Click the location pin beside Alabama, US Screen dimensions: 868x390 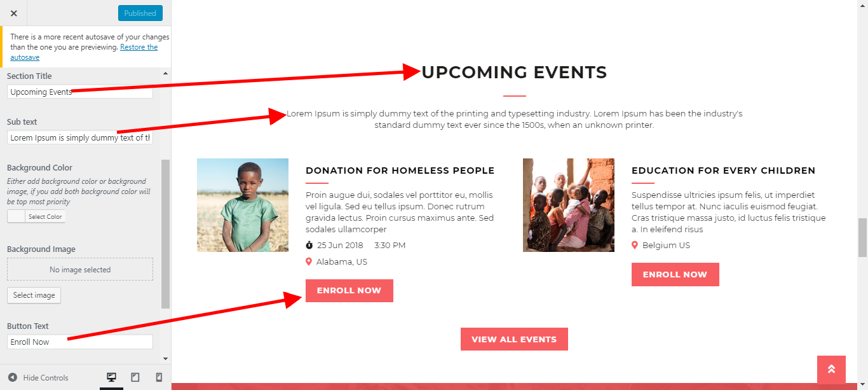(309, 262)
